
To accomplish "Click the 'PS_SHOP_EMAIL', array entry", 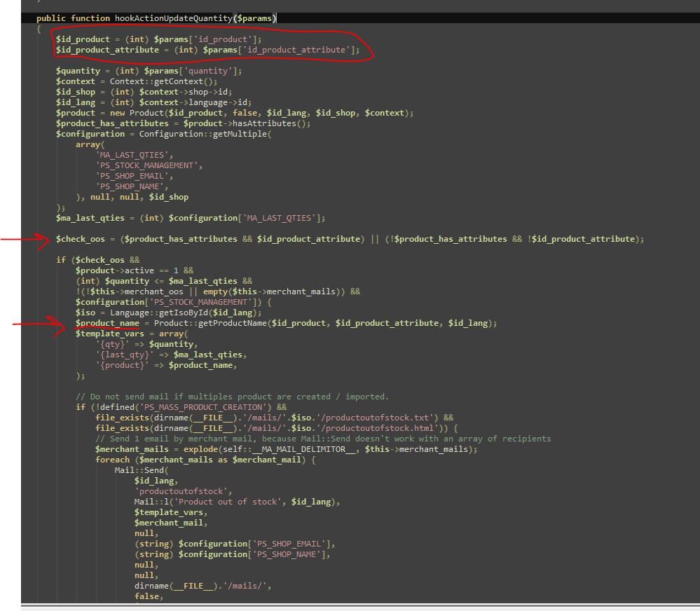I will point(134,176).
